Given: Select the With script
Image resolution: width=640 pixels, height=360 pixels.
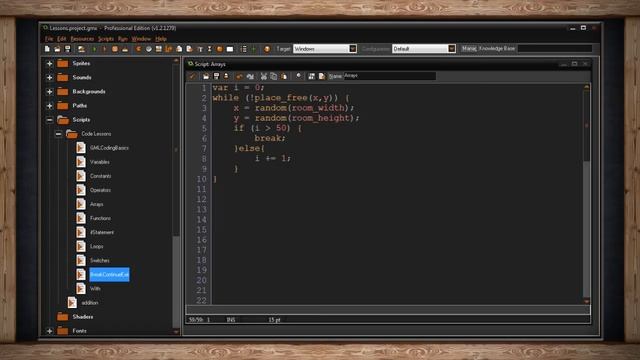Looking at the screenshot, I should [95, 289].
